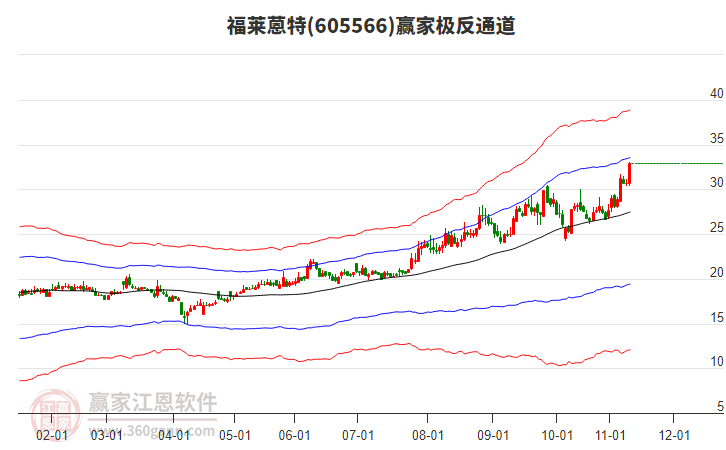Viewport: 726px width, 450px height.
Task: Click the price axis value 10
Action: coord(716,362)
